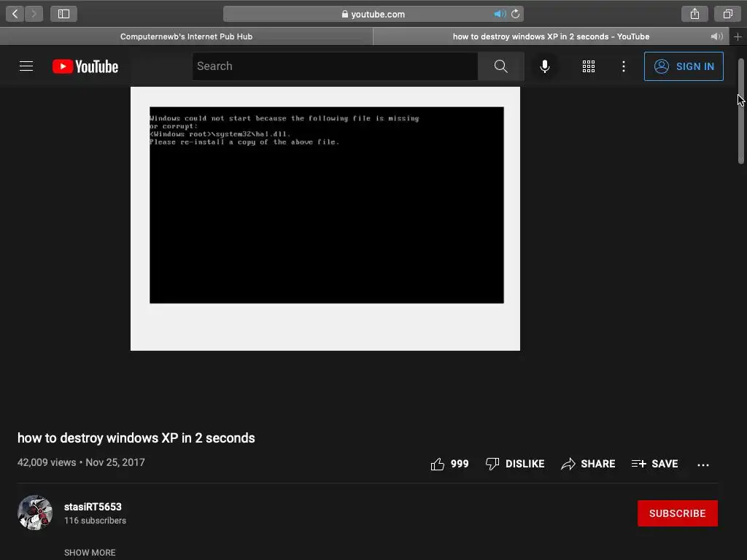This screenshot has width=747, height=560.
Task: Click the youtube.com address bar
Action: [x=373, y=14]
